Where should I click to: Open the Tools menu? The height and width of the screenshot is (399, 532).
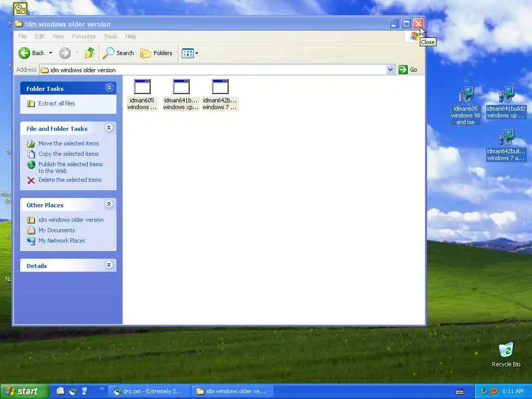tap(111, 36)
